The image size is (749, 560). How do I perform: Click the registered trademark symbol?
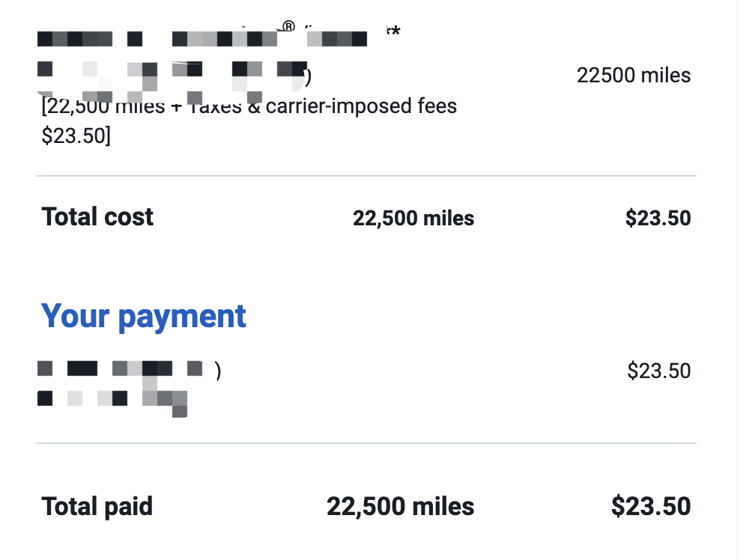tap(288, 26)
